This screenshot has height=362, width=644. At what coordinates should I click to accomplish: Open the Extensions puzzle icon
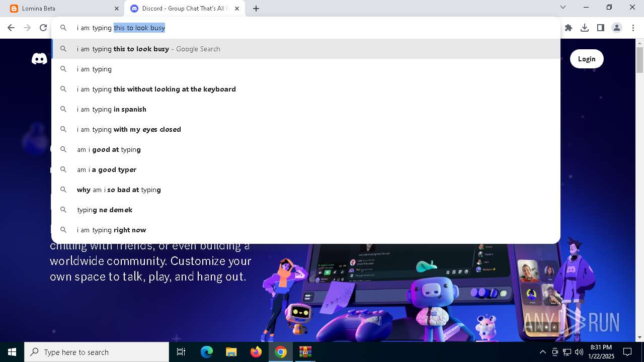click(569, 28)
